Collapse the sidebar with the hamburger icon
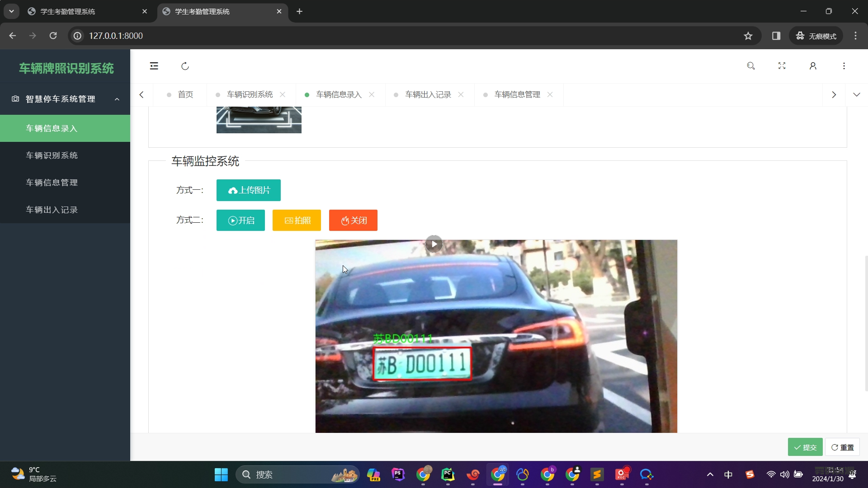The width and height of the screenshot is (868, 488). (x=154, y=66)
